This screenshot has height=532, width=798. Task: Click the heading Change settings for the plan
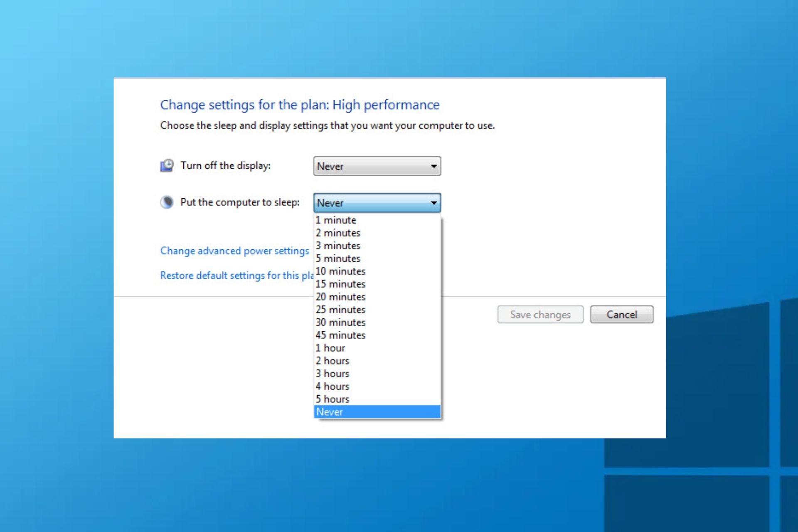coord(300,105)
